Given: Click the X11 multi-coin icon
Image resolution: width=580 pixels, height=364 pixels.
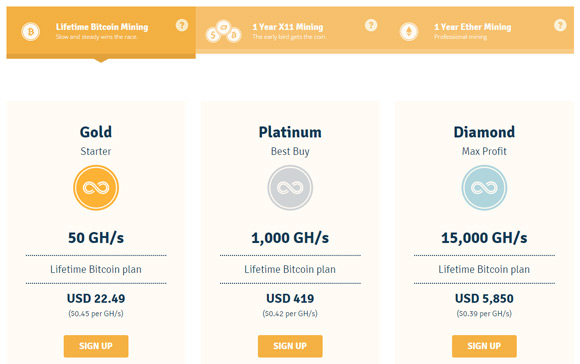Looking at the screenshot, I should tap(223, 31).
